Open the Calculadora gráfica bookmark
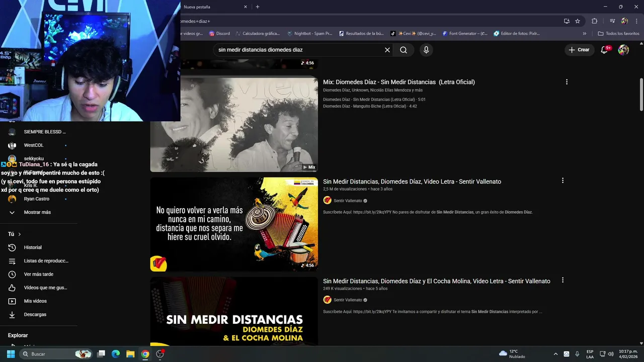Screen dimensions: 644x362 click(x=257, y=34)
